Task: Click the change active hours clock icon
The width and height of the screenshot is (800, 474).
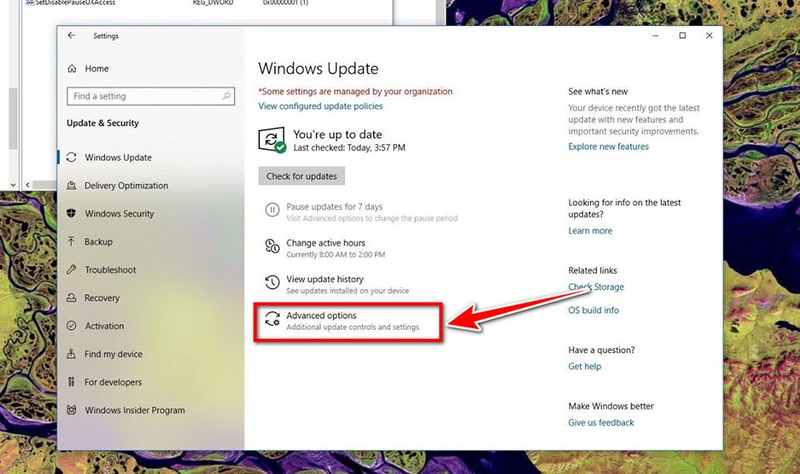Action: [x=272, y=246]
